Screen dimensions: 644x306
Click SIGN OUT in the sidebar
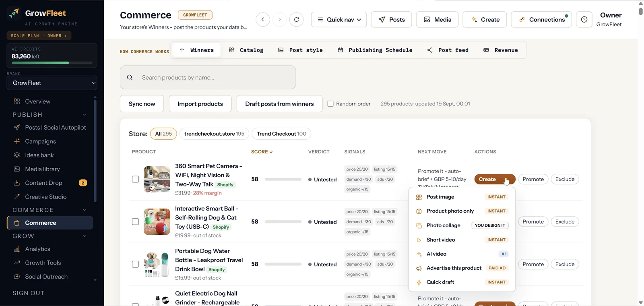point(28,293)
